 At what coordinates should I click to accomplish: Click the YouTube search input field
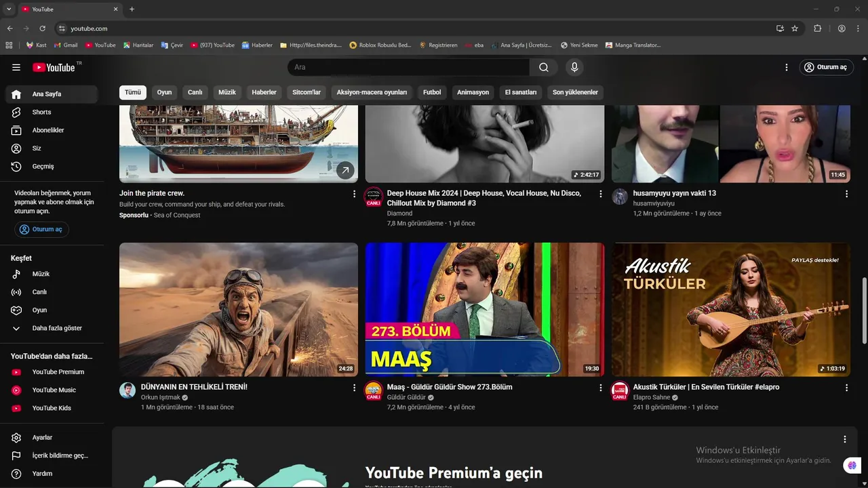coord(409,67)
